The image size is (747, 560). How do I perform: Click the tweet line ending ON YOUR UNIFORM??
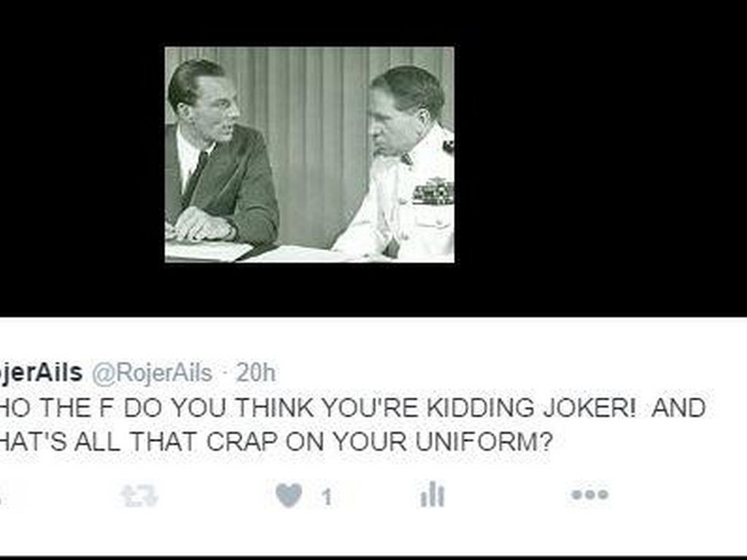(x=275, y=442)
